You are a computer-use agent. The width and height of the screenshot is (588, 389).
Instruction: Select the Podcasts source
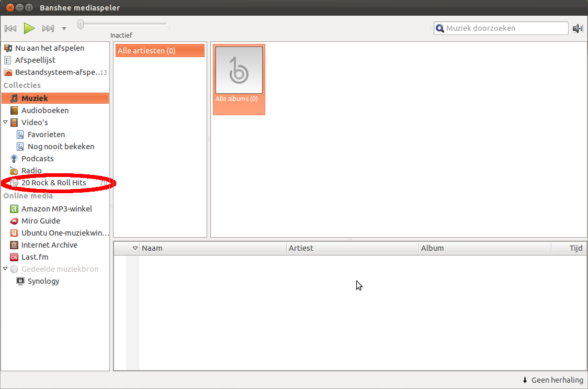click(37, 159)
